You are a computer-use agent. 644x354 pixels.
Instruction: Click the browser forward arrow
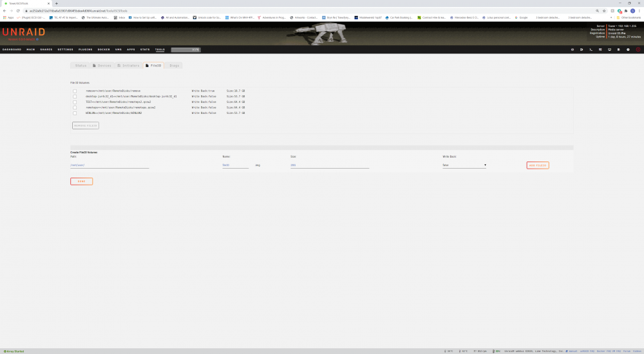pyautogui.click(x=11, y=11)
